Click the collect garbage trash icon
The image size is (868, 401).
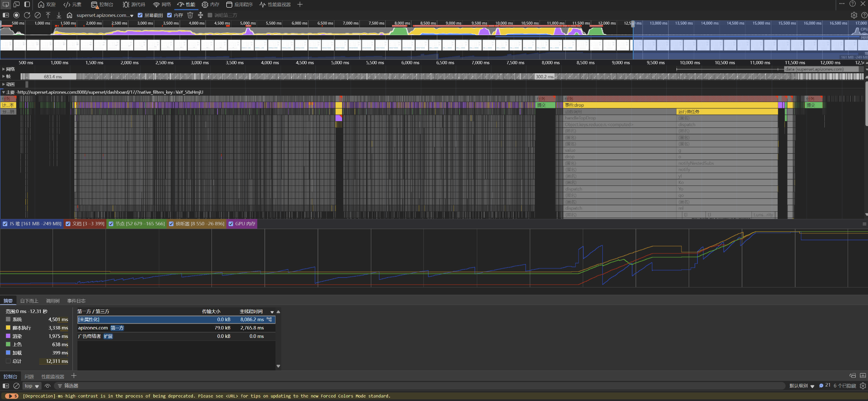click(x=190, y=15)
